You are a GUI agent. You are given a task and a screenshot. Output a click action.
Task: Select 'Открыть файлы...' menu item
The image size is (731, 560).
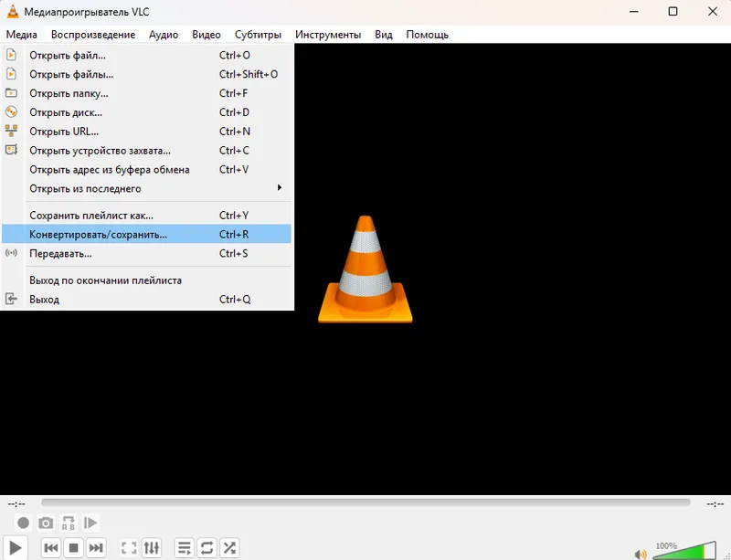click(147, 74)
